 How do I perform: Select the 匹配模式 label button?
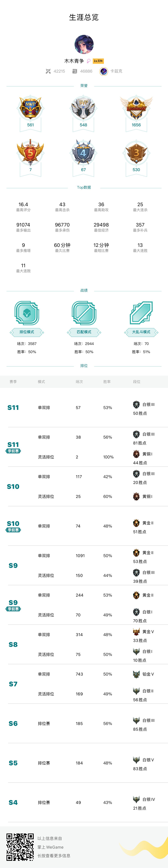(x=84, y=332)
